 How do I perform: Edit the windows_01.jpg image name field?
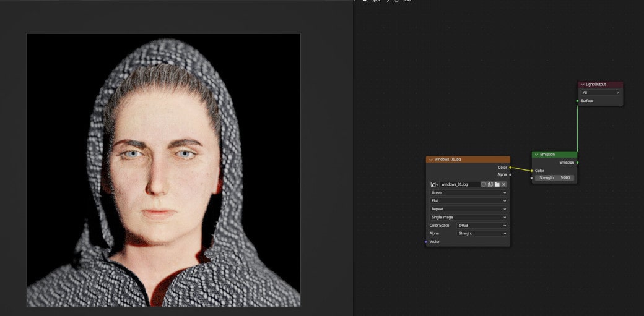pyautogui.click(x=459, y=185)
